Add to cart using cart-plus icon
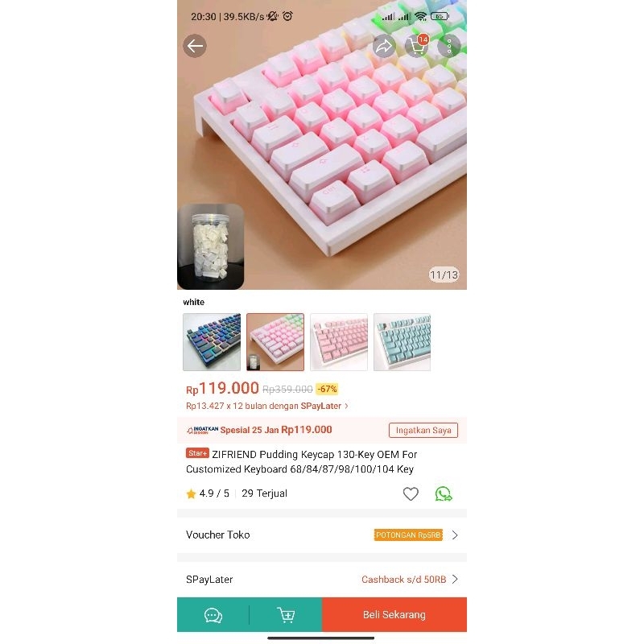This screenshot has height=644, width=644. tap(286, 615)
